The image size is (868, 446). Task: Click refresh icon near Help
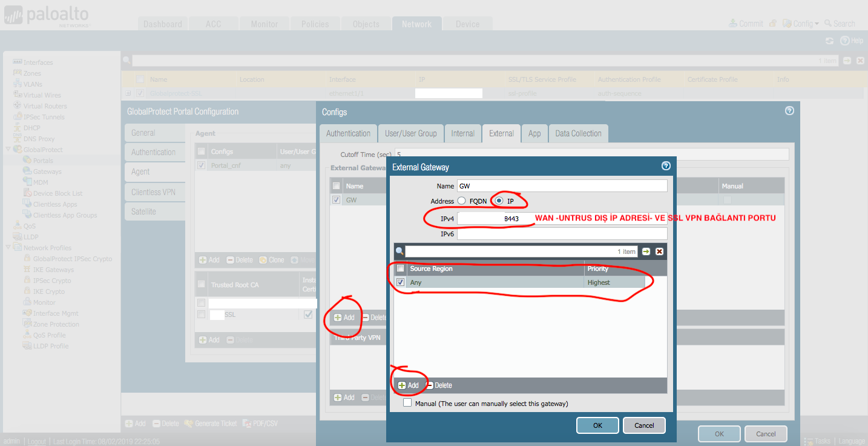[830, 41]
